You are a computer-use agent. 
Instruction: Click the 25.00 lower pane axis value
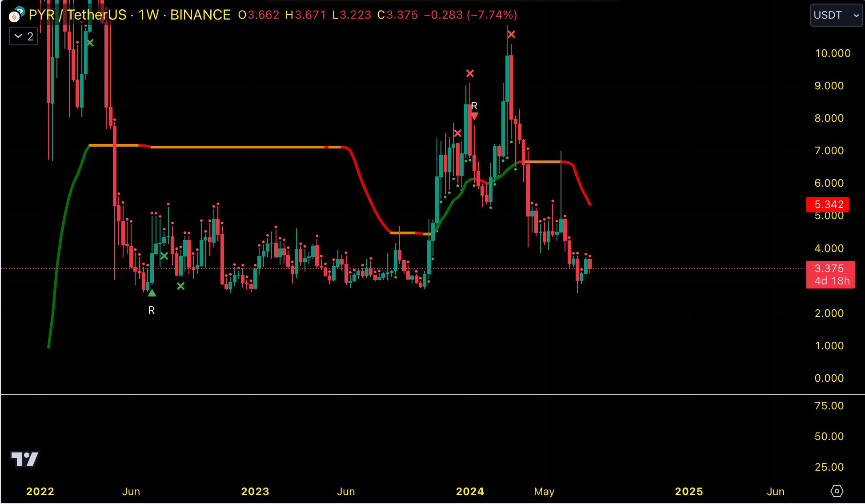(x=829, y=467)
